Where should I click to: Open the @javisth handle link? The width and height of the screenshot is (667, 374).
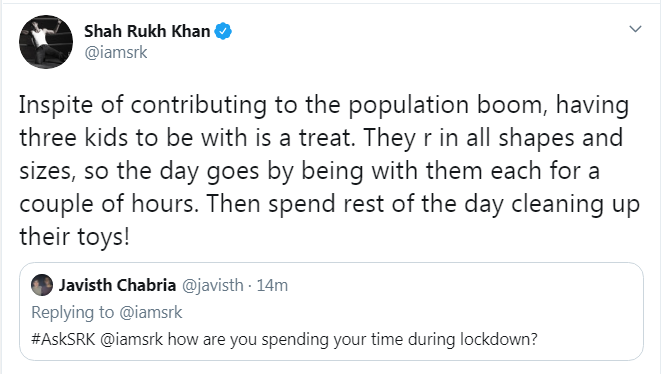click(213, 285)
